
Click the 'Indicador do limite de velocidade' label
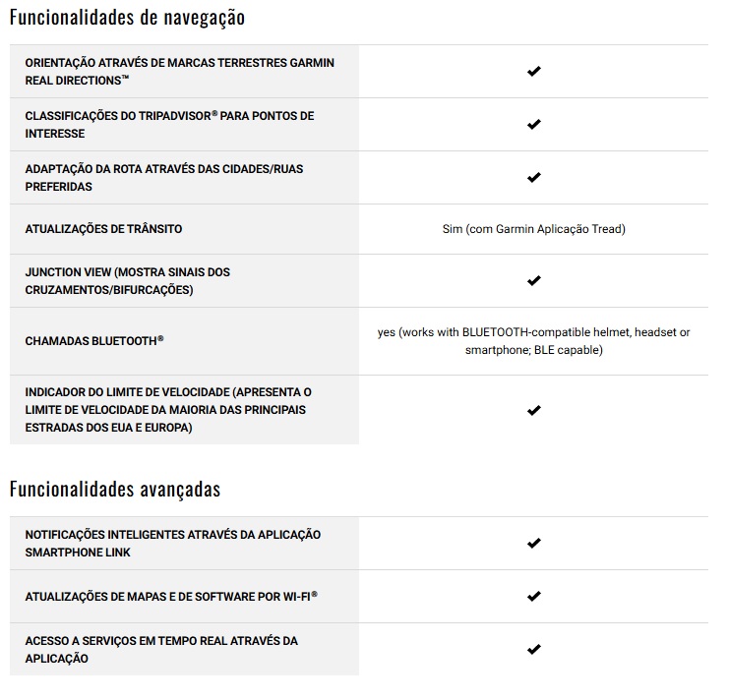tap(168, 410)
